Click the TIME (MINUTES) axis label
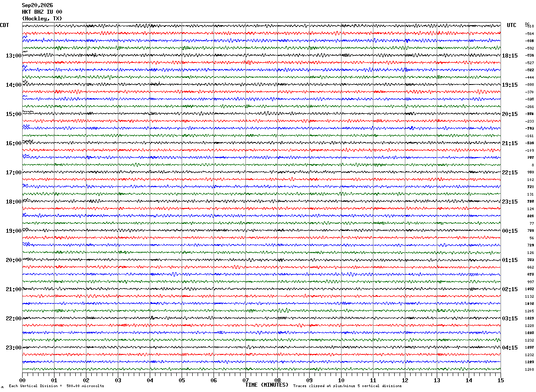 coord(267,385)
